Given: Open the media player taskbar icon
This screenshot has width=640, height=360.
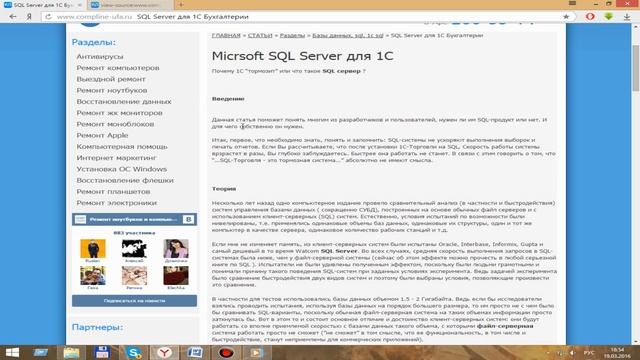Looking at the screenshot, I should pos(257,353).
